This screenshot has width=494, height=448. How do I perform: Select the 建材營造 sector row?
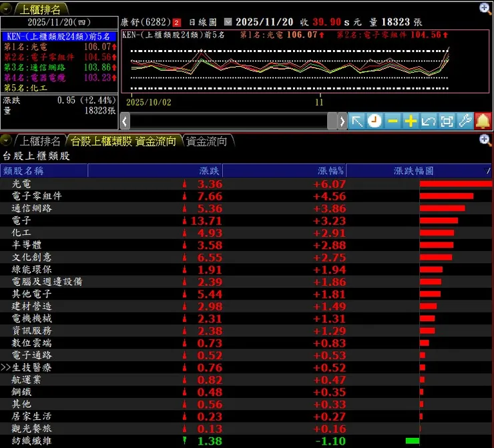tap(246, 306)
